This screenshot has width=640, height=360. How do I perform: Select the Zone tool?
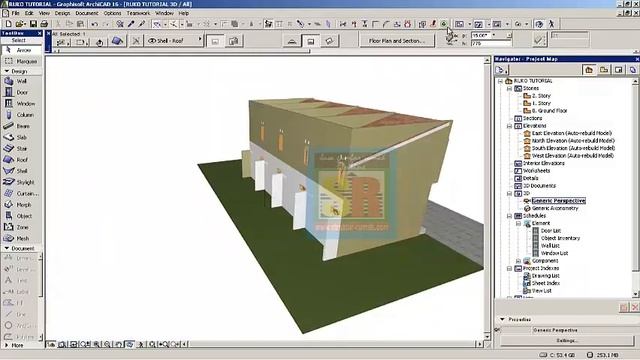pos(21,227)
